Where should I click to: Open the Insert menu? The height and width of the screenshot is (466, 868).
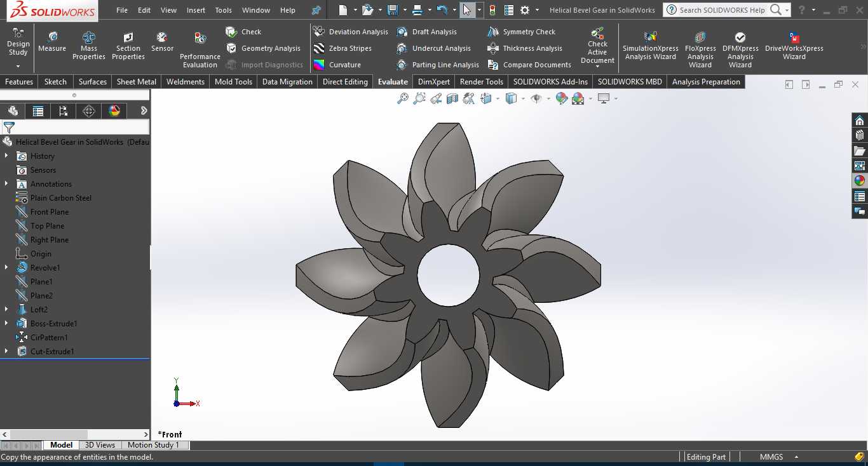196,10
